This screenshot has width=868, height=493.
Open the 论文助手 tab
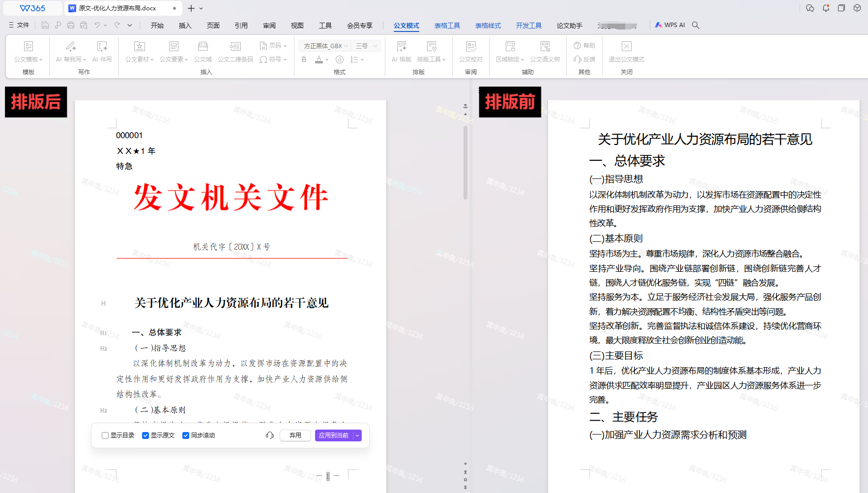(569, 25)
